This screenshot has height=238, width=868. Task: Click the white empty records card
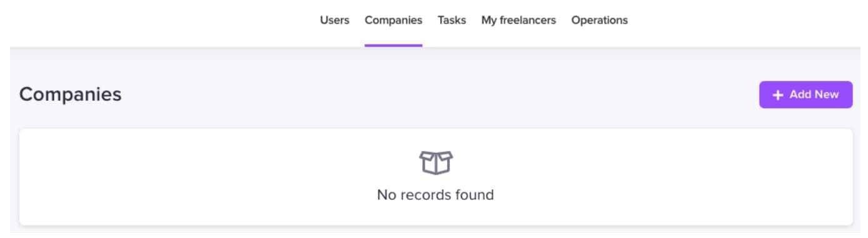coord(436,177)
